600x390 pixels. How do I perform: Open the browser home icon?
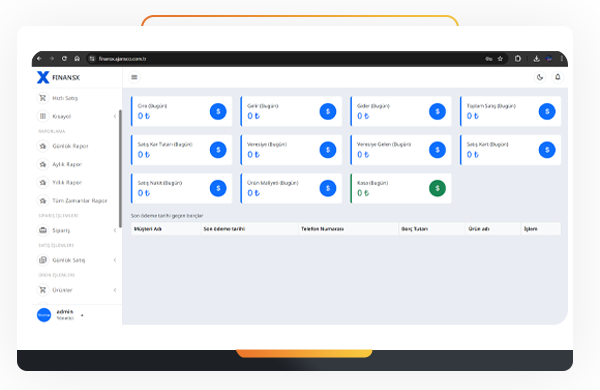pyautogui.click(x=77, y=59)
